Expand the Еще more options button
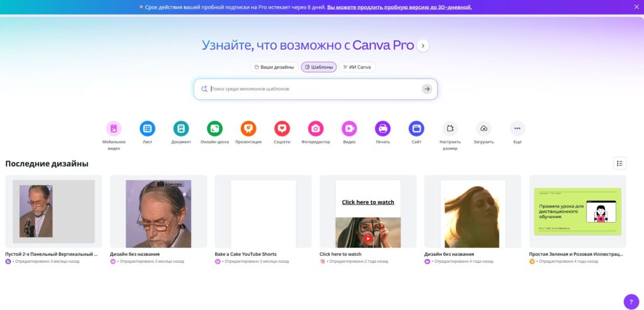The width and height of the screenshot is (644, 310). click(517, 128)
